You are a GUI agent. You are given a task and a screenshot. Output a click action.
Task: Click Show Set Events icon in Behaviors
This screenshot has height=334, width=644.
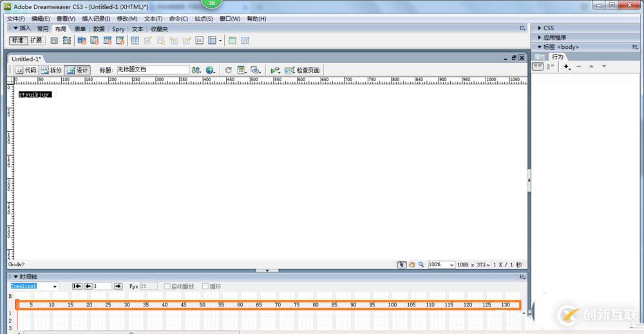point(538,66)
